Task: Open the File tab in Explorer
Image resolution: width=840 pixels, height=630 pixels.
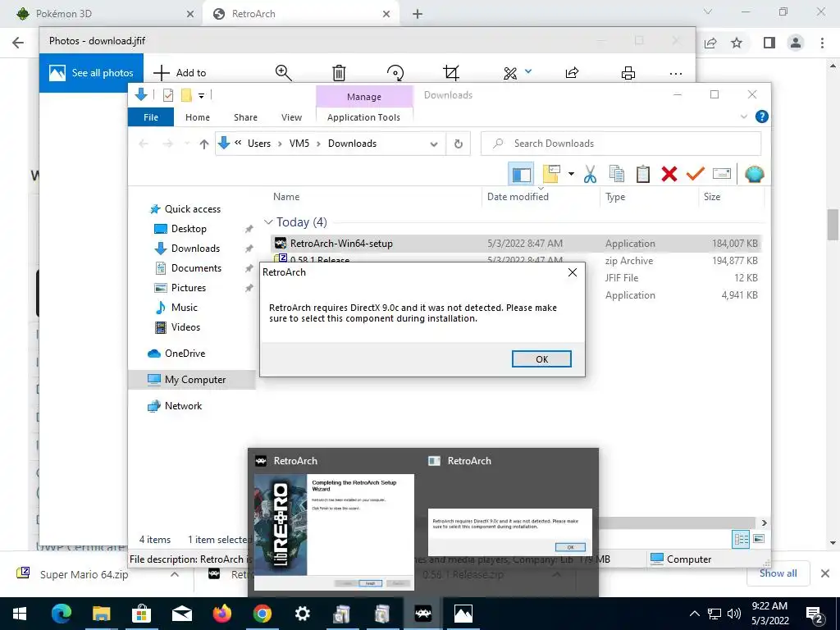Action: 151,117
